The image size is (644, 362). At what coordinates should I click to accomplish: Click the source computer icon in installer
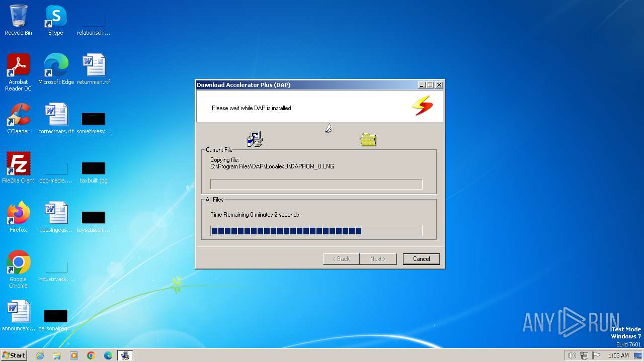[255, 139]
